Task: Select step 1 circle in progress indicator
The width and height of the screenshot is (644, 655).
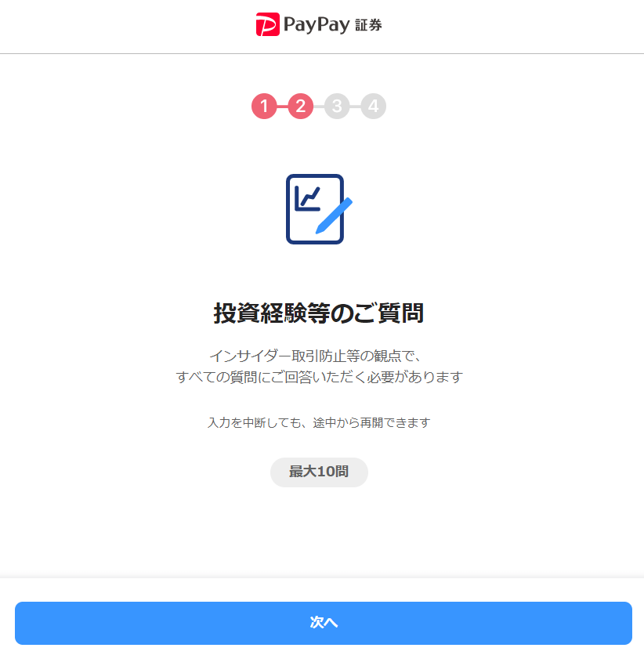Action: point(264,106)
